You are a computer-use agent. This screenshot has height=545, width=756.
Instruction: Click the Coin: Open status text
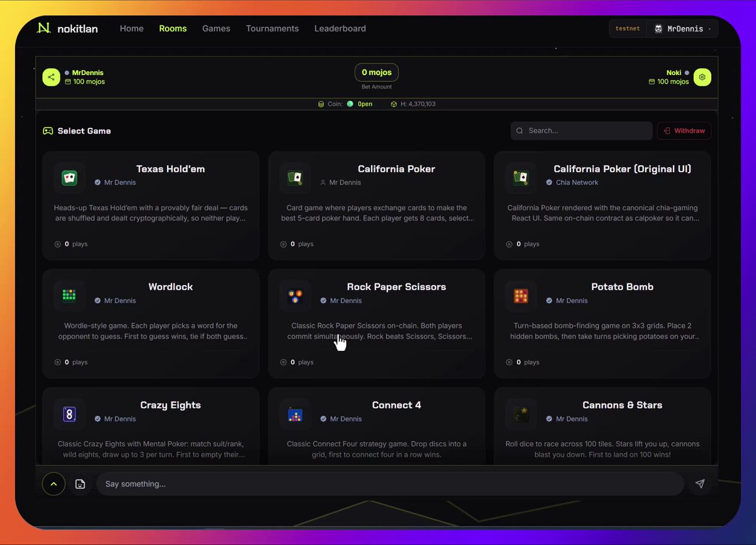coord(345,104)
